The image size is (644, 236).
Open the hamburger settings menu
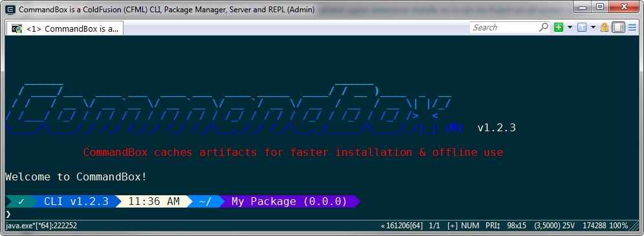(x=632, y=28)
